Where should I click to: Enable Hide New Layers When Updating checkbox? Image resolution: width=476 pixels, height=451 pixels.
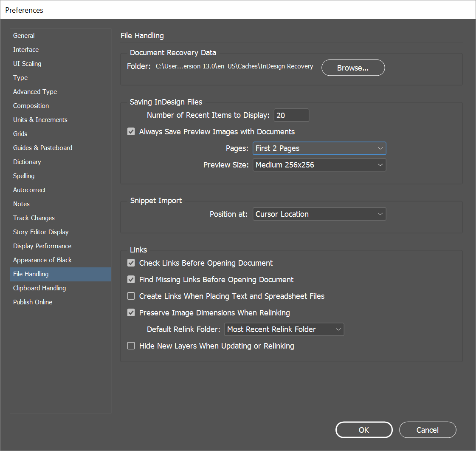pos(131,346)
